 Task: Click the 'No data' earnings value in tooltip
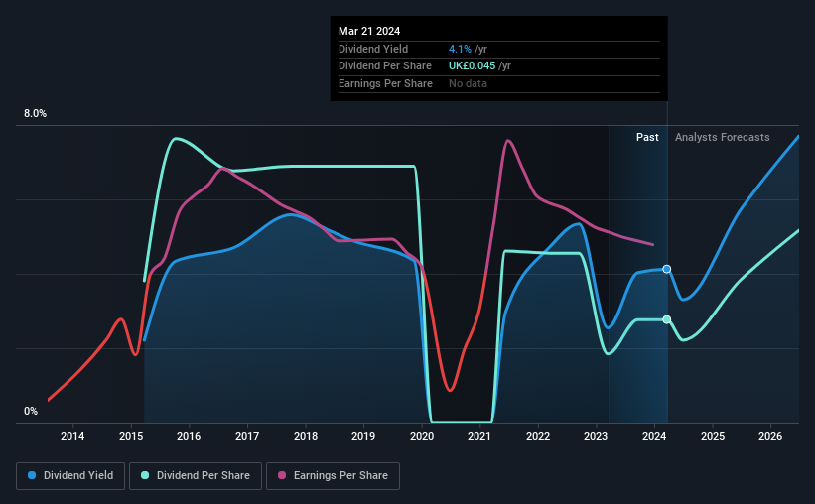pos(468,83)
